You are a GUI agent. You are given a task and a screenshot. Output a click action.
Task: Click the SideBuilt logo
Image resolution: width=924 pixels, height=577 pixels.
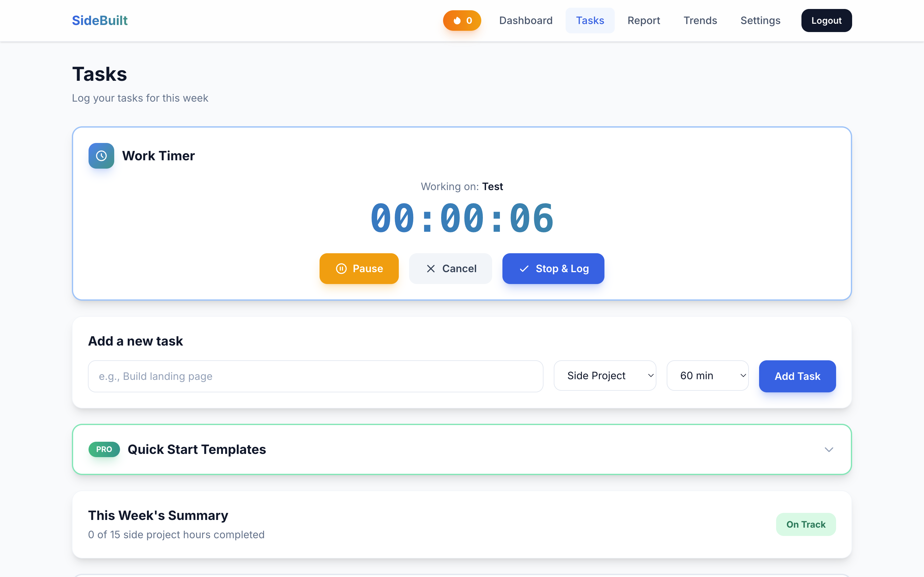[x=100, y=21]
